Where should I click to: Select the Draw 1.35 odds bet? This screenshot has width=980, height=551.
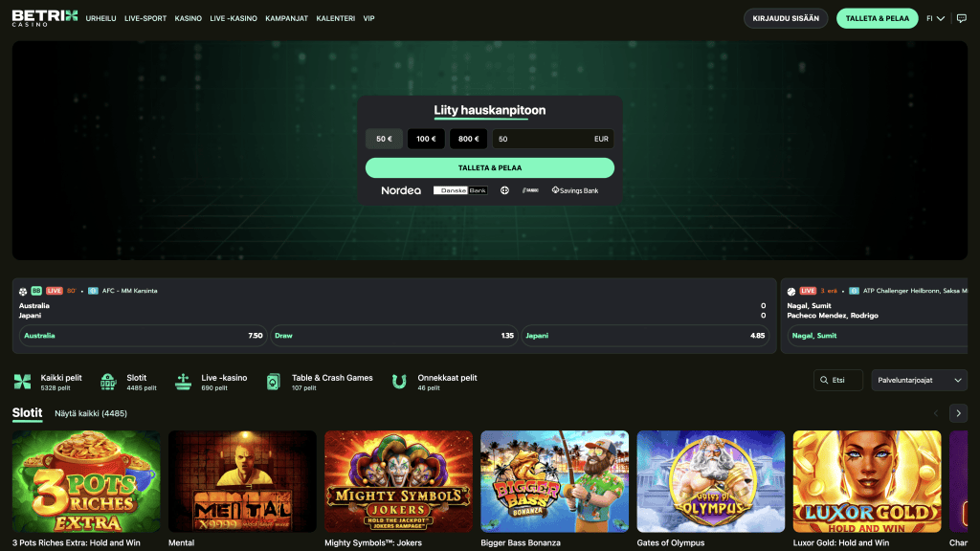393,336
